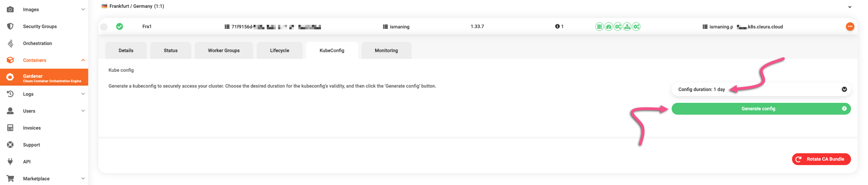Open the Lifecycle tab
Viewport: 868px width, 185px height.
(x=279, y=51)
